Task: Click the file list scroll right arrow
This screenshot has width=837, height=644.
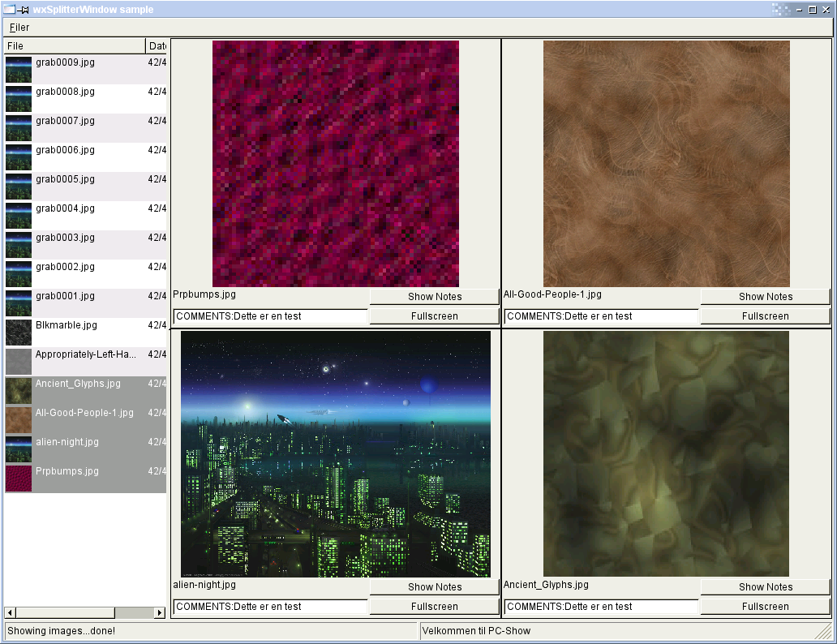Action: [x=160, y=612]
